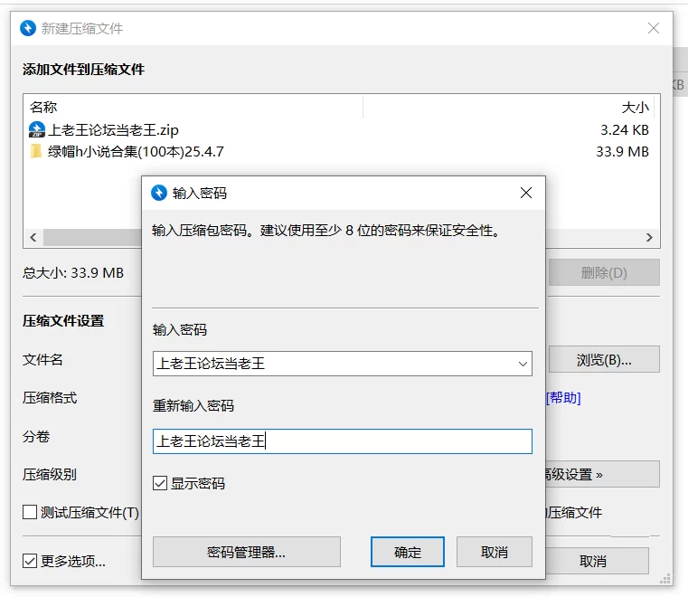The image size is (688, 616).
Task: Sort the list by 名称 column header
Action: click(43, 107)
